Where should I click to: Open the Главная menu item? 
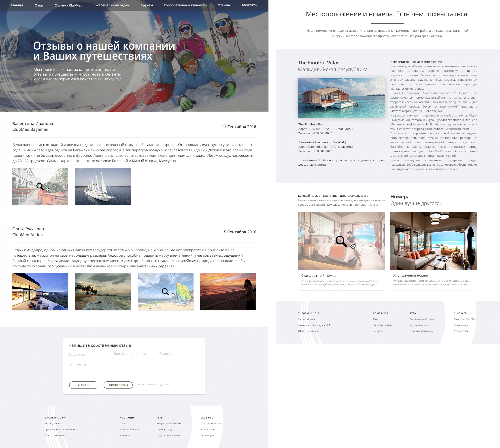[17, 5]
